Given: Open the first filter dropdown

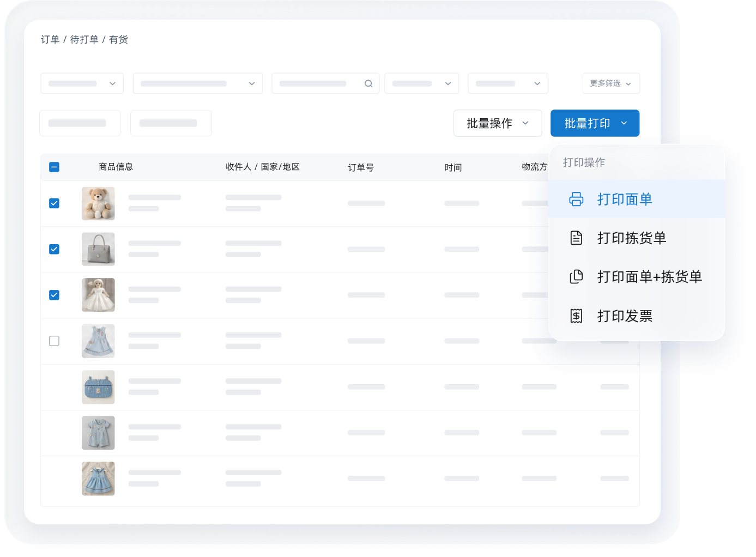Looking at the screenshot, I should 82,83.
